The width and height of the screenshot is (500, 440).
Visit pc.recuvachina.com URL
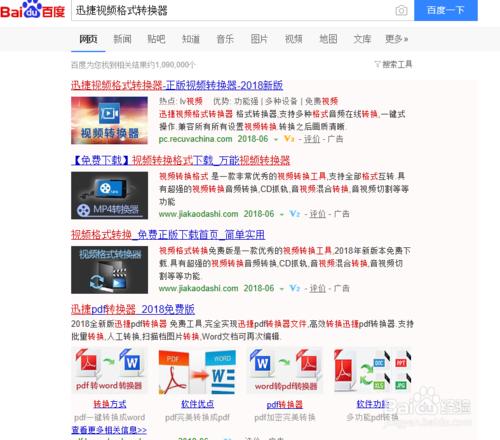click(195, 139)
